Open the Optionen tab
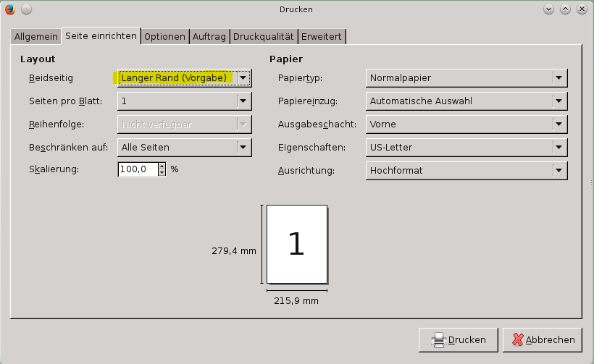The height and width of the screenshot is (364, 594). pyautogui.click(x=164, y=37)
